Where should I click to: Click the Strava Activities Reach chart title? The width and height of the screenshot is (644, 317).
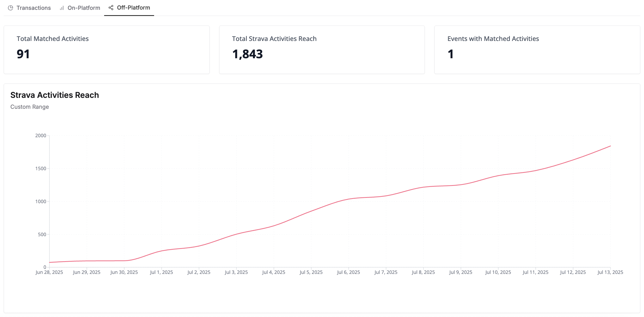pyautogui.click(x=54, y=95)
